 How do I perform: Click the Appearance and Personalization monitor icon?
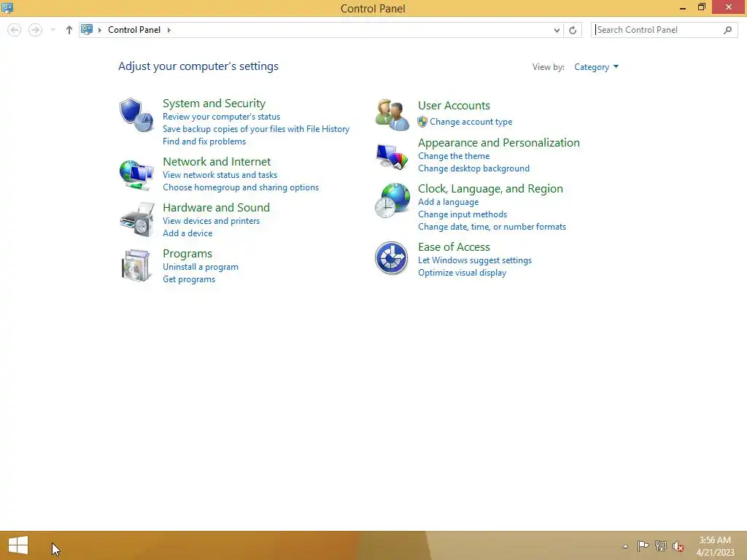click(392, 156)
